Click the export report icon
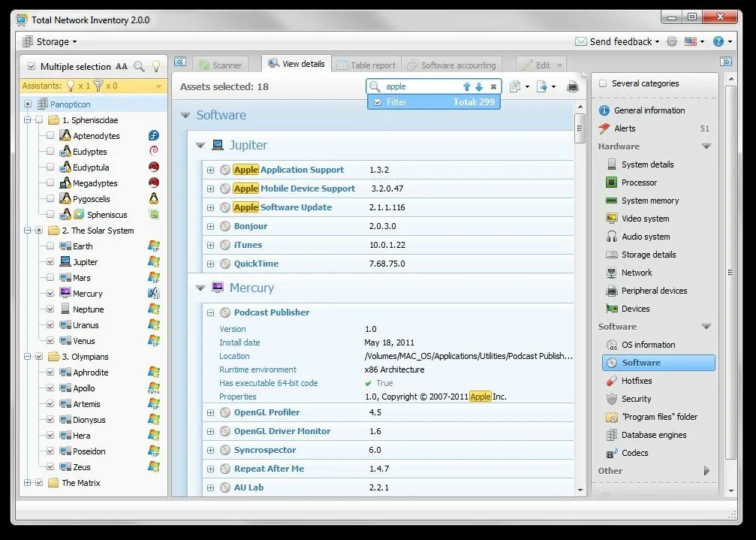 (x=542, y=86)
